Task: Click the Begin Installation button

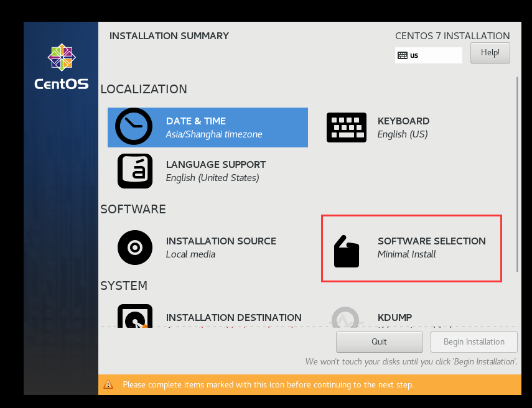Action: 474,342
